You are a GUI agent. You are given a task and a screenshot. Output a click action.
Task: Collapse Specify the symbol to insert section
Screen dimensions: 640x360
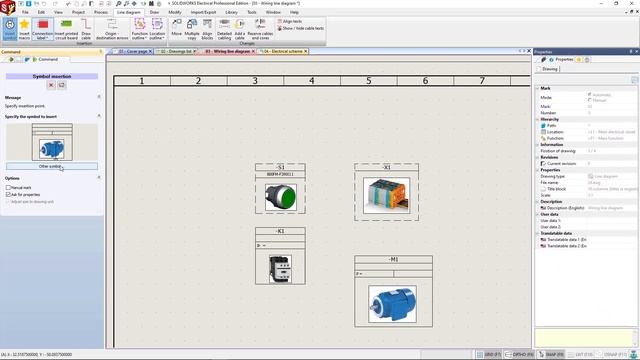tap(99, 116)
